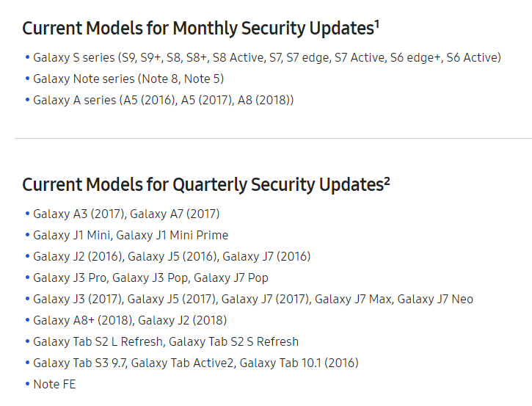Click the Note FE list item
532x406 pixels.
[54, 384]
